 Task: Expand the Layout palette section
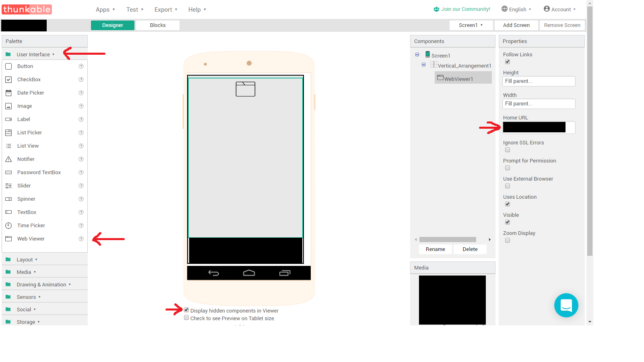tap(45, 260)
